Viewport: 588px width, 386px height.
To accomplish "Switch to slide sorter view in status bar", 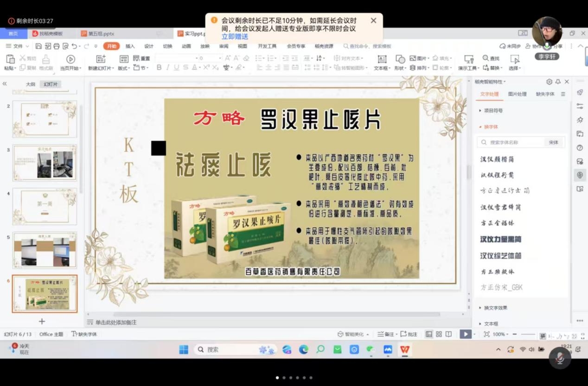I will [439, 334].
